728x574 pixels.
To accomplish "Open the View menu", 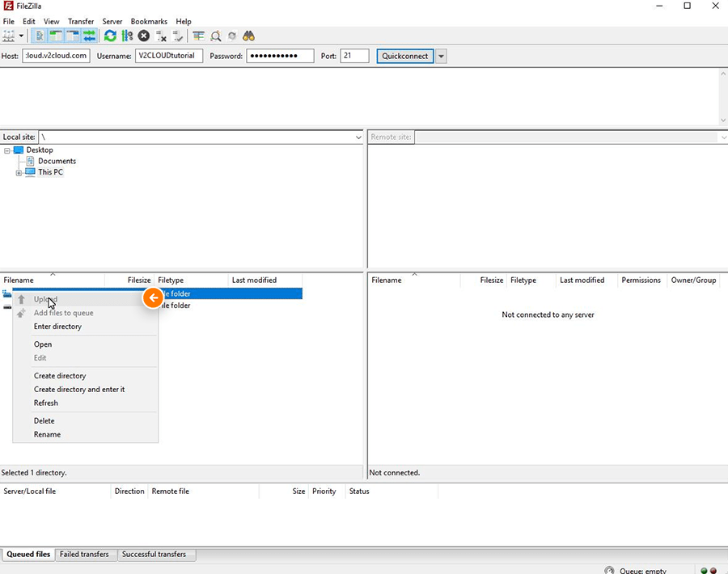I will (x=52, y=21).
